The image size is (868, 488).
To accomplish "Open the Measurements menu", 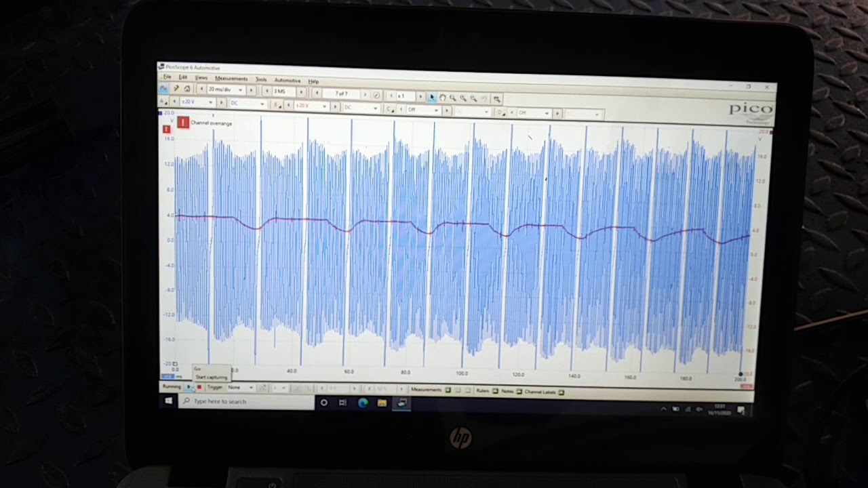I will coord(231,79).
